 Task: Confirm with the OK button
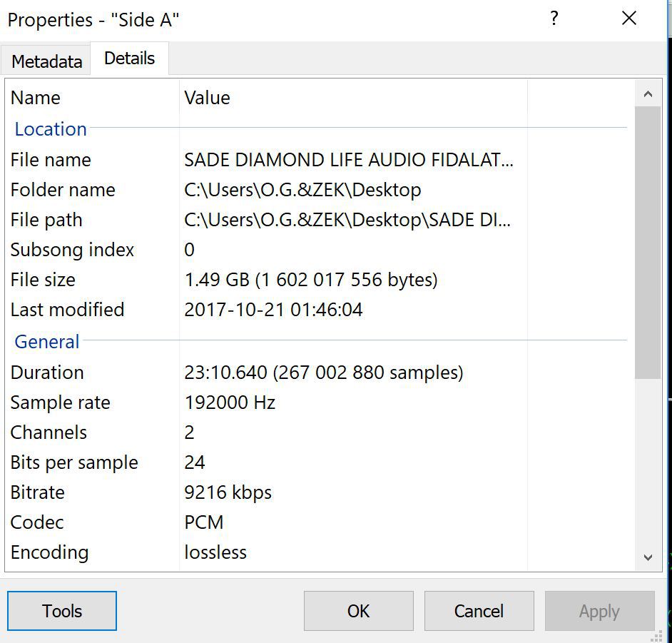click(x=358, y=611)
